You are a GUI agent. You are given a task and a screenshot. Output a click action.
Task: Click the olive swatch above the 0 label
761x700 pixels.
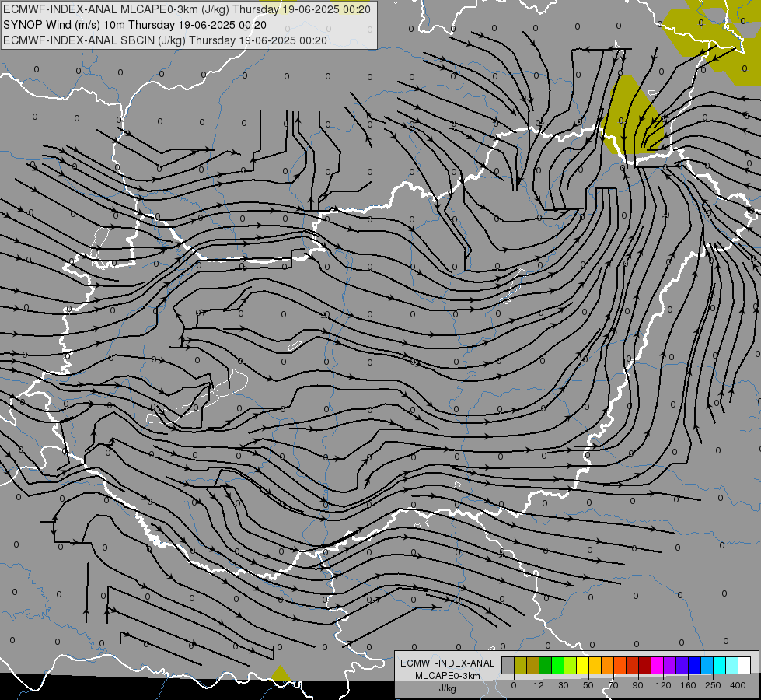coord(520,666)
